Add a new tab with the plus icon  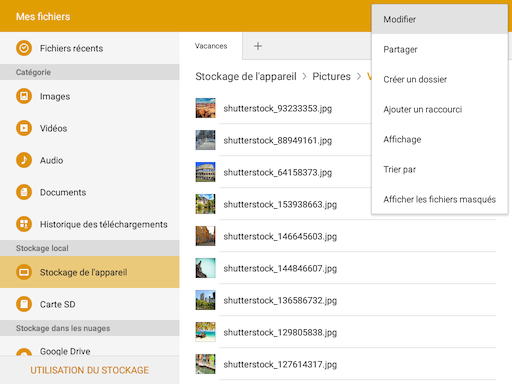258,46
